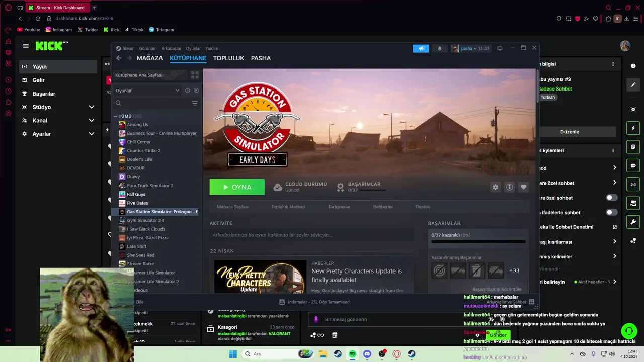Image resolution: width=644 pixels, height=362 pixels.
Task: Open Kick wrench tools icon
Action: (633, 222)
